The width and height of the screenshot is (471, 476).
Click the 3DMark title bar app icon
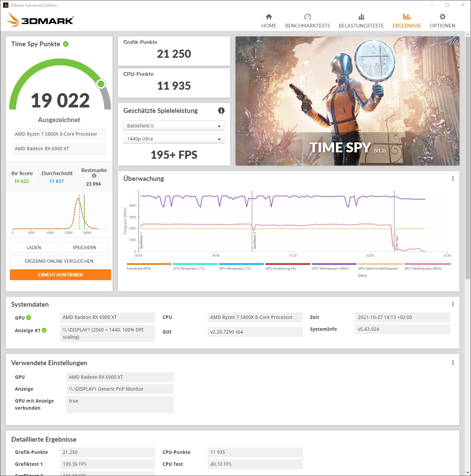point(5,5)
